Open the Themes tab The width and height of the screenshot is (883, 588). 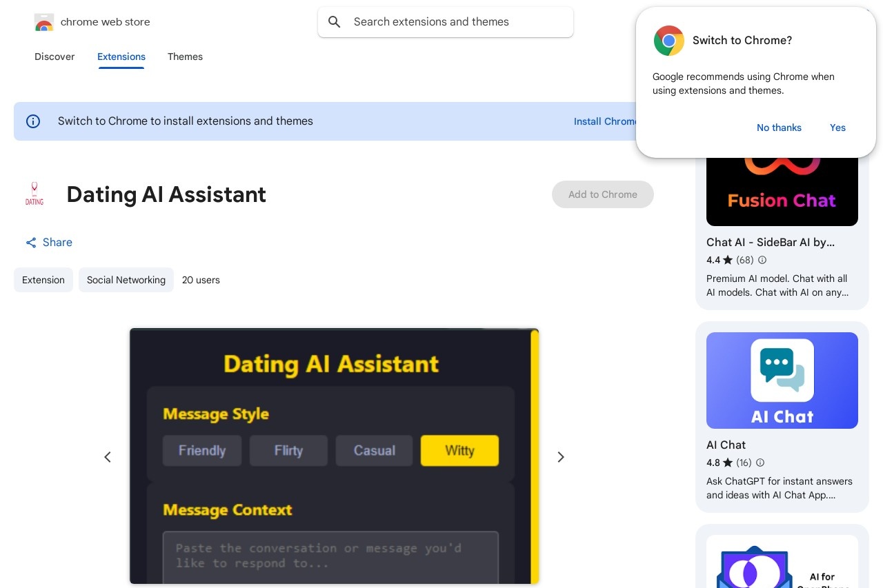point(185,57)
